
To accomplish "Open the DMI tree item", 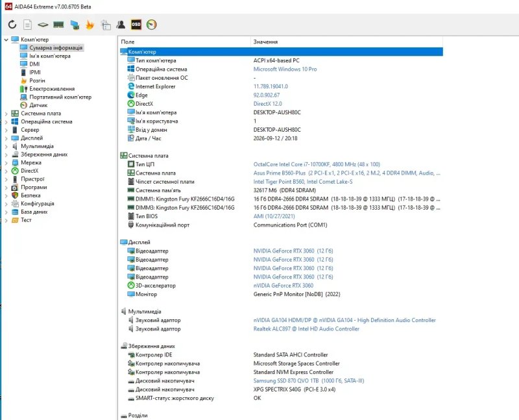I will click(x=34, y=64).
